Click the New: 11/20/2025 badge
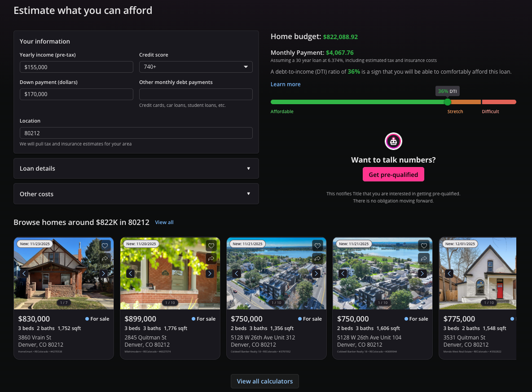Screen dimensions: 532x392 coord(141,244)
